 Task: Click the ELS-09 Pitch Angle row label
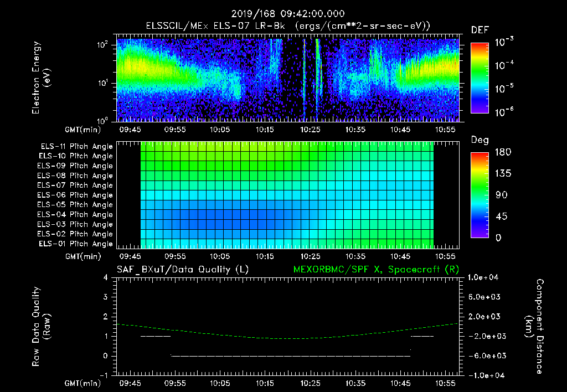click(x=75, y=166)
